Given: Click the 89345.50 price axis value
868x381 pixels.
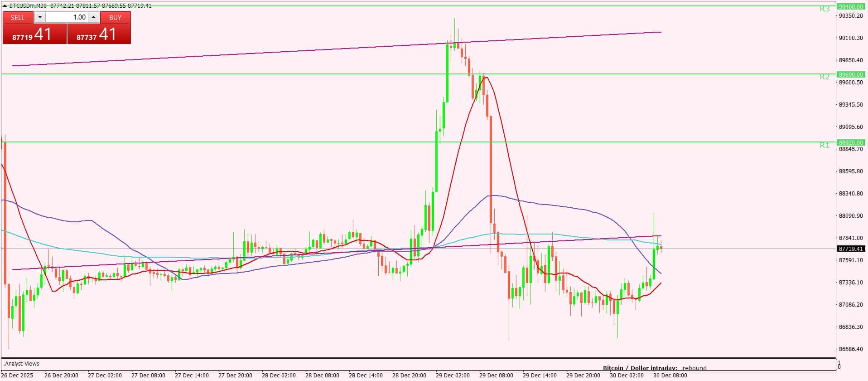Looking at the screenshot, I should [851, 104].
